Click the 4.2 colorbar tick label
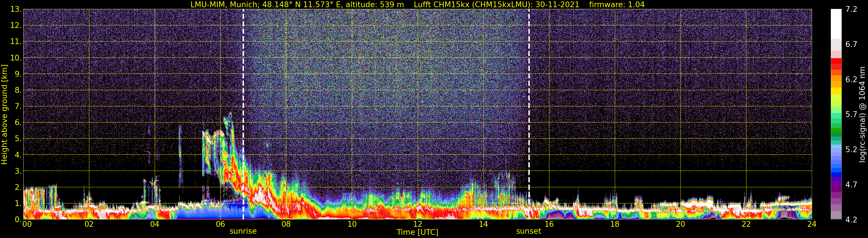 pos(851,220)
